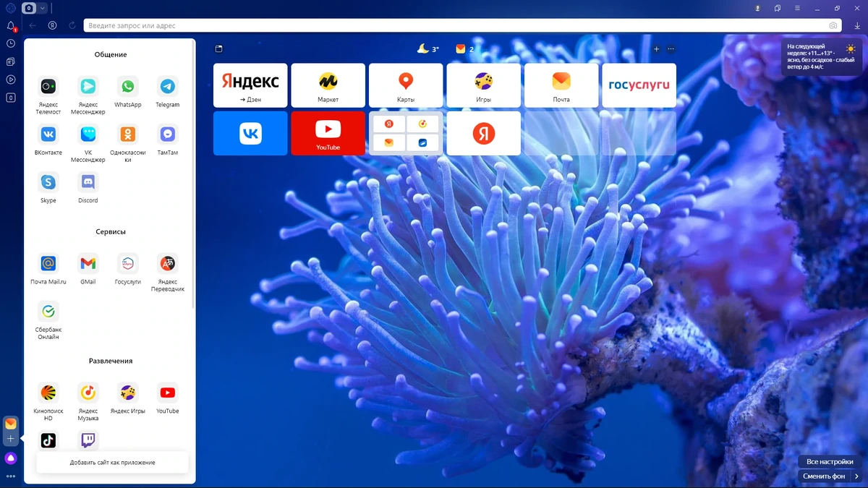Expand background options arrow beside Сменить фон
868x488 pixels.
click(856, 476)
